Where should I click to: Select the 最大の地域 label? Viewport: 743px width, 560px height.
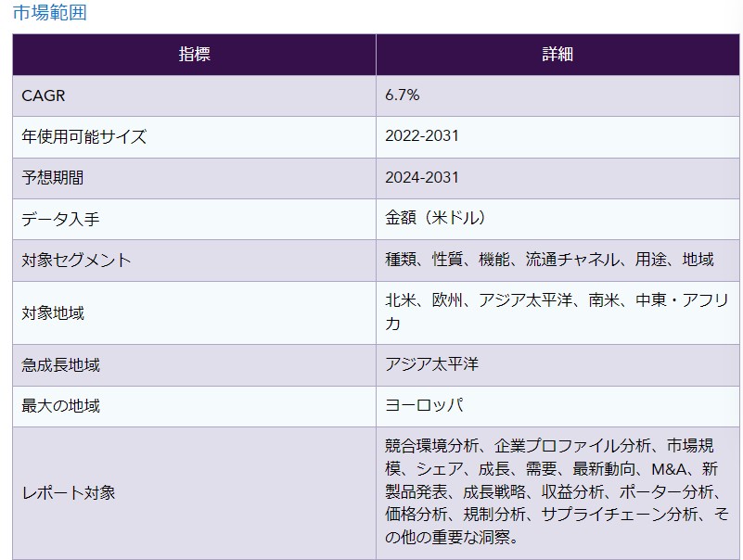pos(60,406)
